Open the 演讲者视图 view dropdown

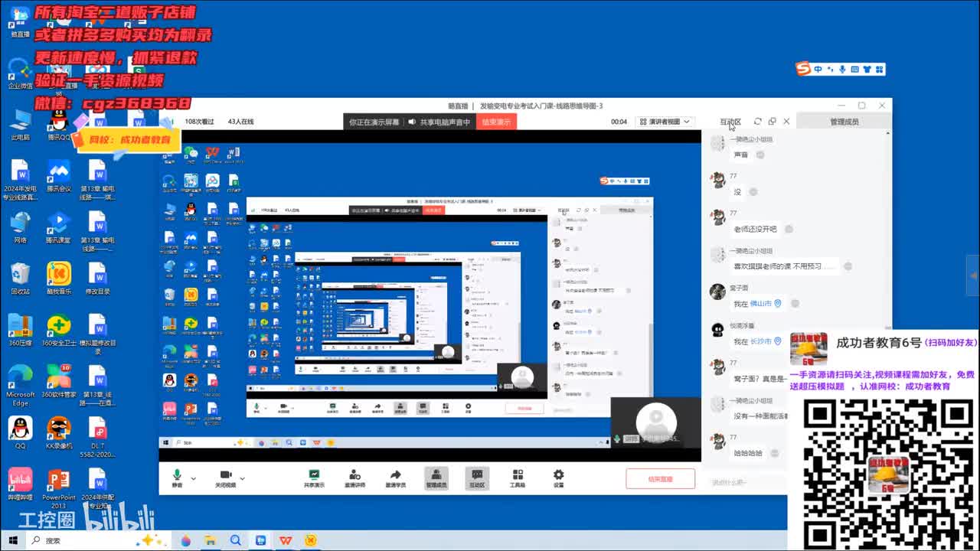point(665,122)
